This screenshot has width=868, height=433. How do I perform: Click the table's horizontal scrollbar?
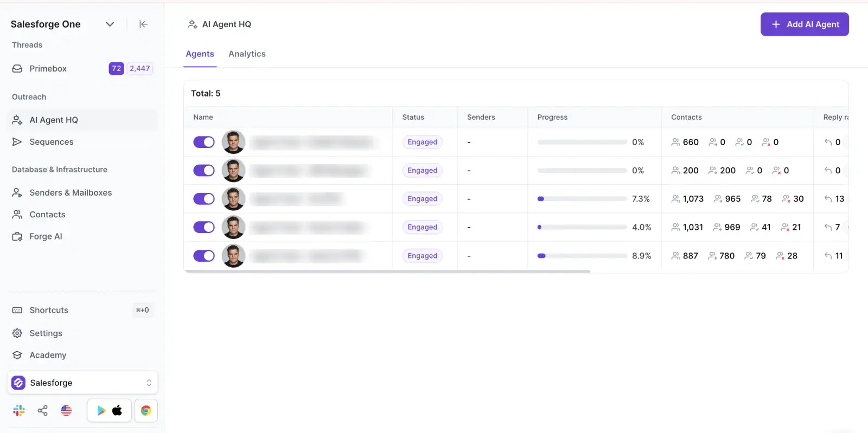[x=387, y=272]
